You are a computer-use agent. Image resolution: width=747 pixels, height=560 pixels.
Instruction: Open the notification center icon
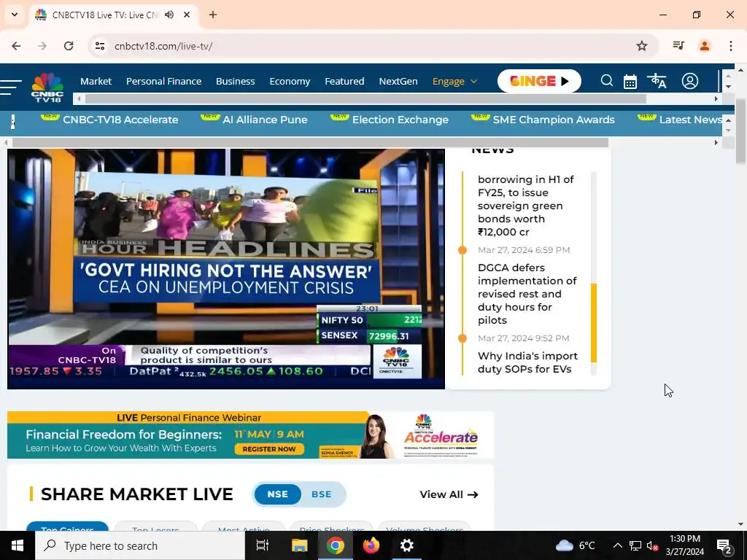point(725,545)
